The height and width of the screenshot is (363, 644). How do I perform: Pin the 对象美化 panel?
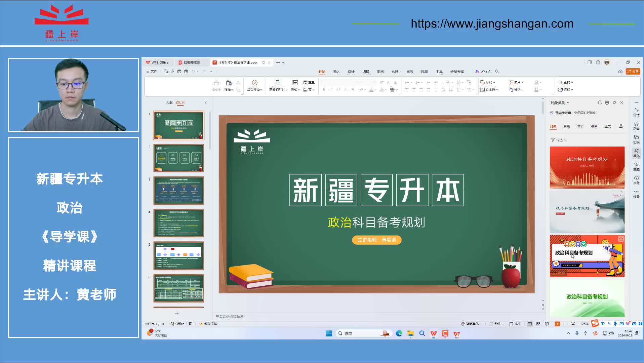[x=614, y=103]
